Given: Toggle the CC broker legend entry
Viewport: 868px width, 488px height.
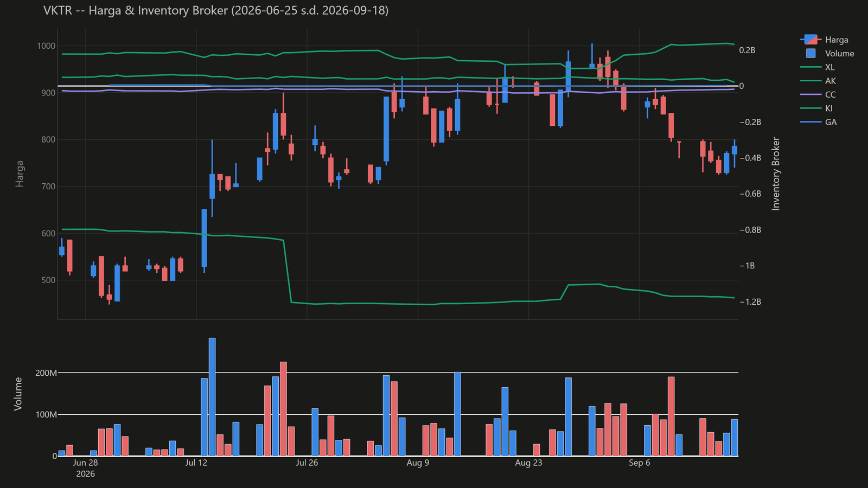Looking at the screenshot, I should click(818, 94).
